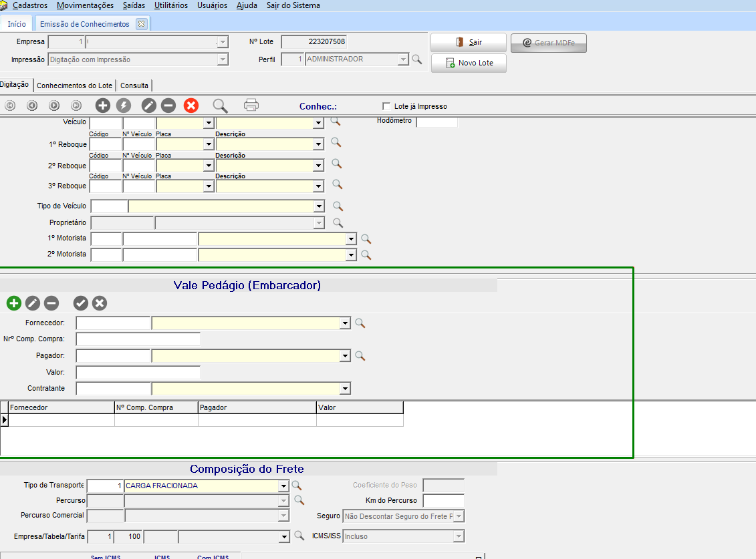The image size is (756, 559).
Task: Click the Novo Lote button
Action: 469,63
